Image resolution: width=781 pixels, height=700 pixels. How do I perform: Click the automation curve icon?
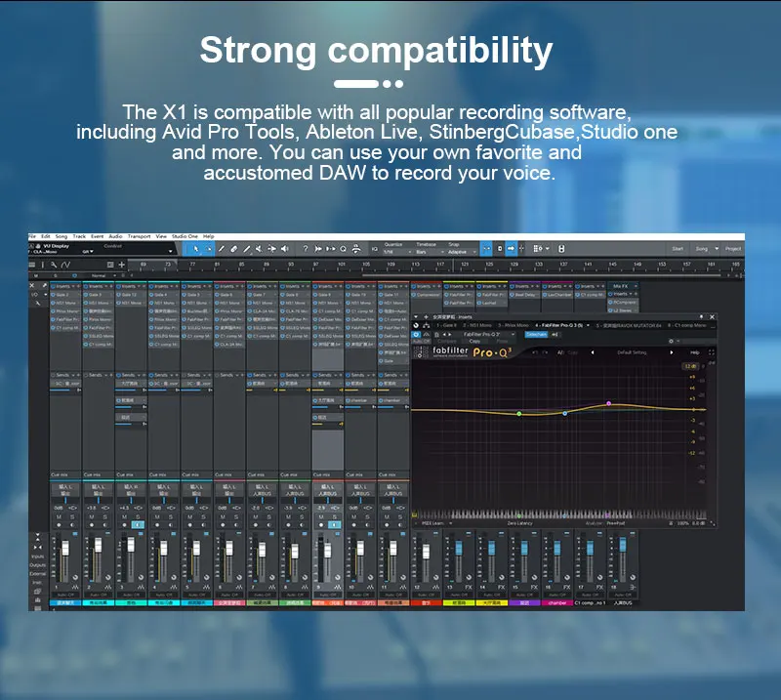click(65, 265)
